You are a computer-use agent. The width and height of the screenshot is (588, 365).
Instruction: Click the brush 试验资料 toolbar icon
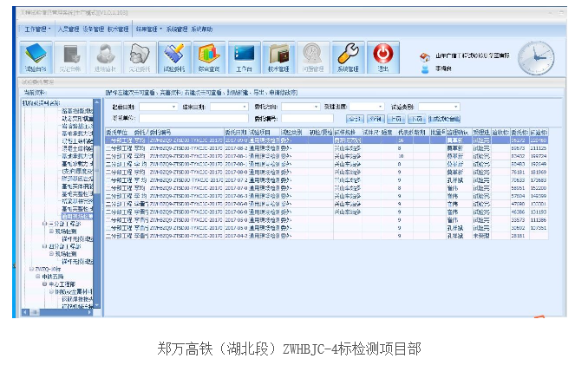(173, 55)
